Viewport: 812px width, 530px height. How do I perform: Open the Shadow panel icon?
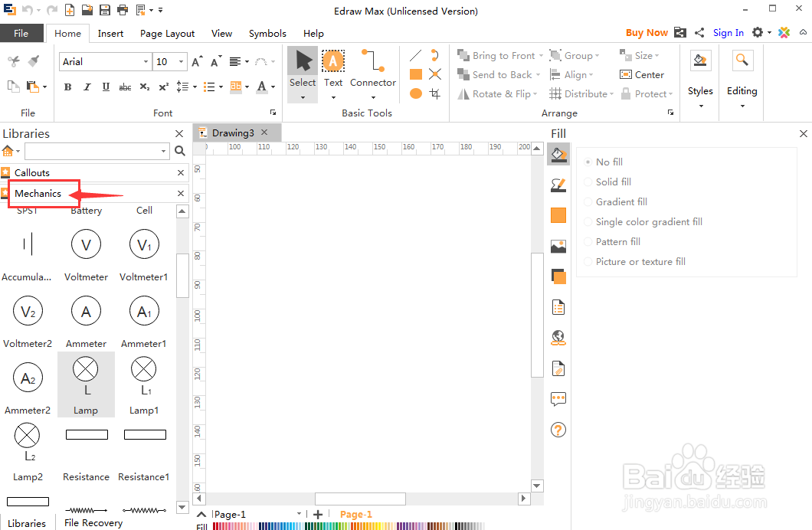[x=558, y=277]
